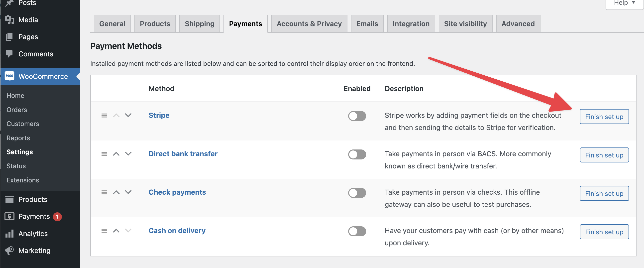Image resolution: width=644 pixels, height=268 pixels.
Task: Click Finish set up for Stripe
Action: coord(604,117)
